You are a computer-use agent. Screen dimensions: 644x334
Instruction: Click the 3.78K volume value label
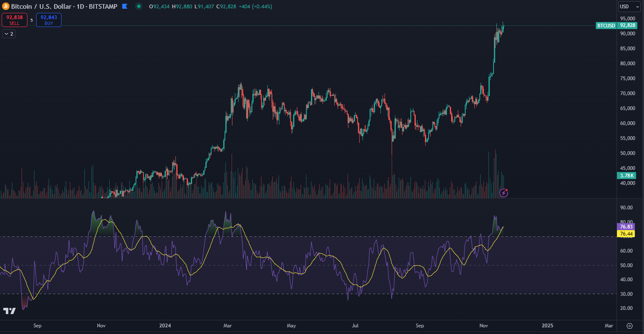click(x=627, y=176)
